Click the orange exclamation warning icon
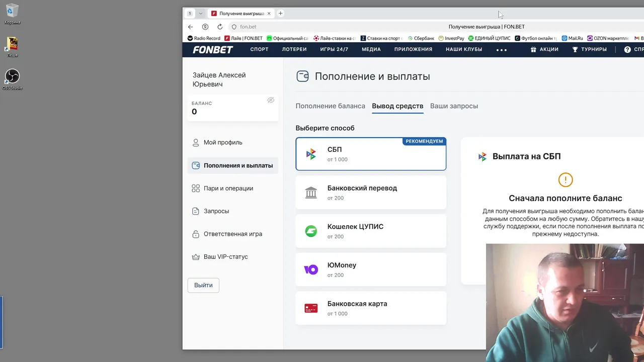 click(x=566, y=179)
